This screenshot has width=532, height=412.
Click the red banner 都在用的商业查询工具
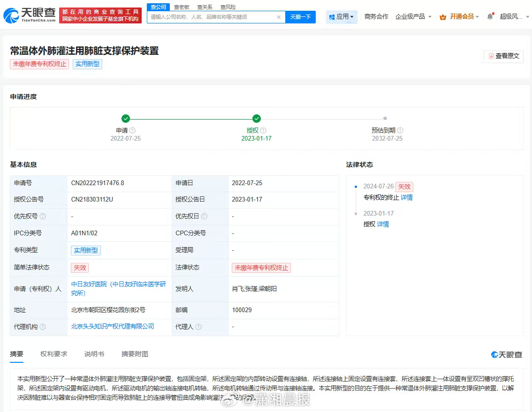pos(100,15)
